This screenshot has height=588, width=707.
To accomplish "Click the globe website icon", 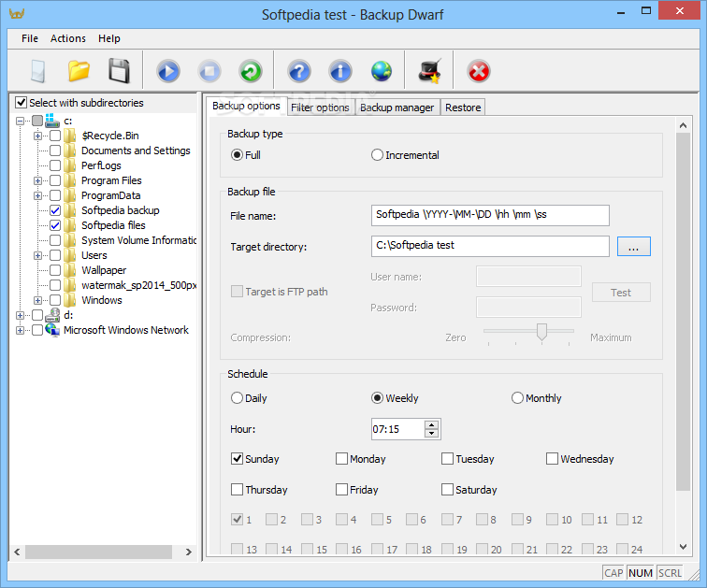I will 382,71.
